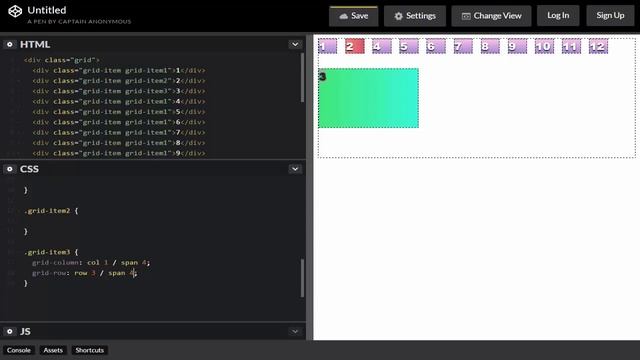Click the grid-column CSS line
This screenshot has width=640, height=360.
[x=91, y=262]
